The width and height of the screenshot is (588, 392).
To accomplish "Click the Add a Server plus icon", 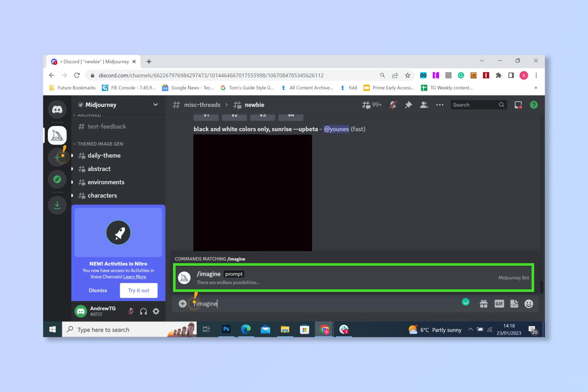I will (x=57, y=157).
